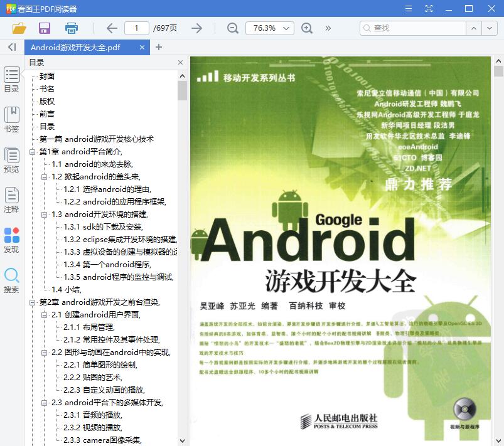Switch to the 预览 preview panel
The width and height of the screenshot is (504, 446).
tap(11, 156)
